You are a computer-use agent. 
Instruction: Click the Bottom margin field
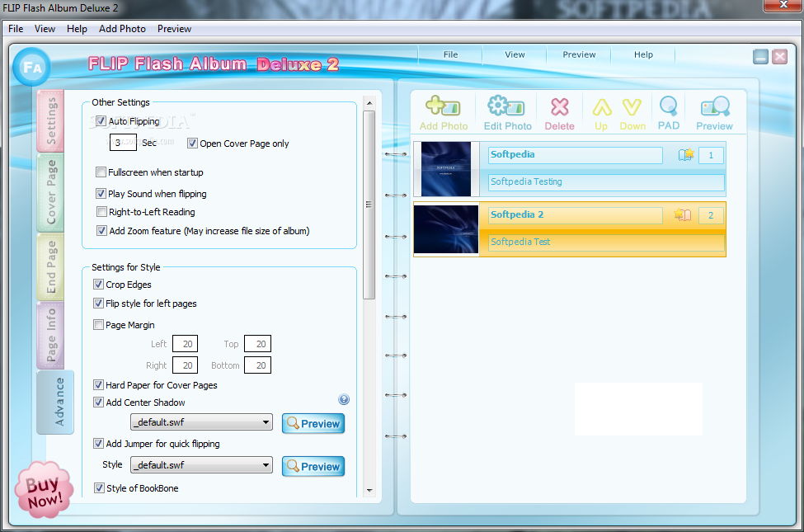(x=258, y=365)
